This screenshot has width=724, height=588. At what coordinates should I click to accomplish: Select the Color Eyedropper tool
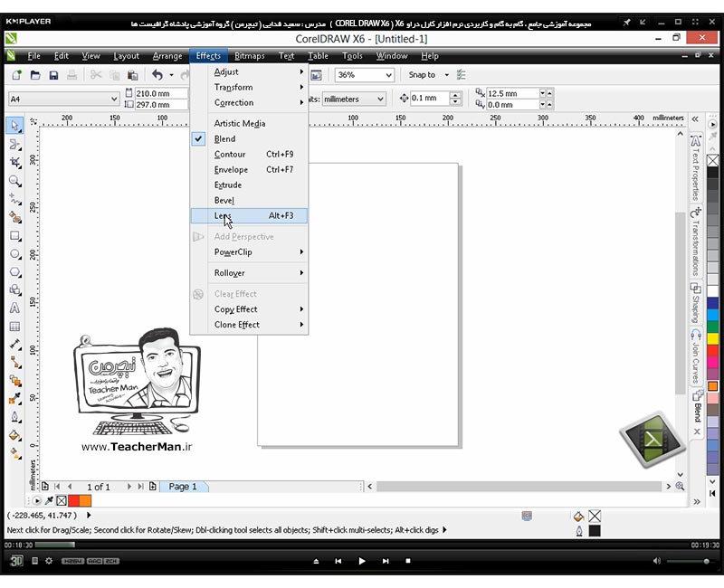pyautogui.click(x=14, y=399)
